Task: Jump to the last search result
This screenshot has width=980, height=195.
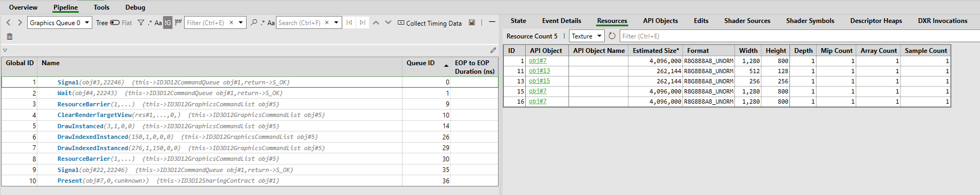Action: point(362,22)
